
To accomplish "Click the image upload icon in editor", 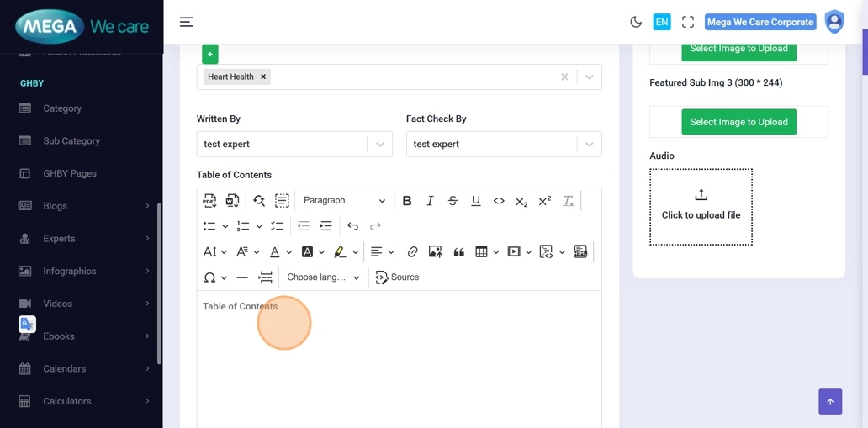I will 435,251.
